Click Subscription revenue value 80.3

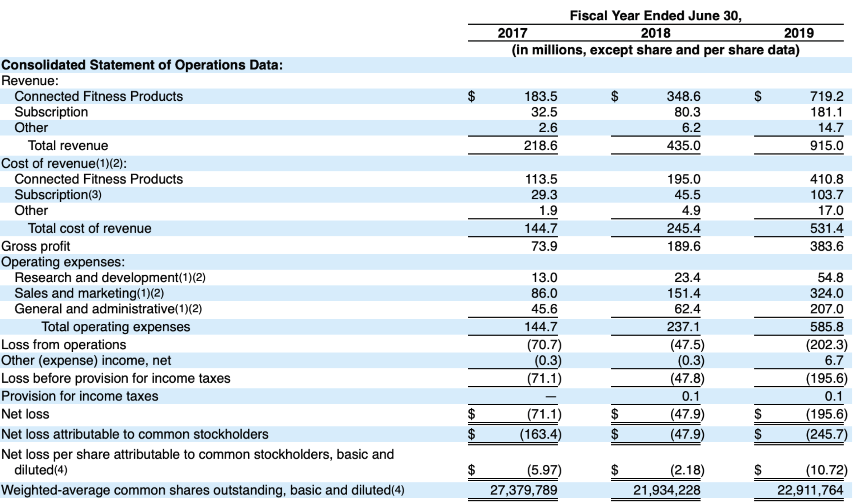[687, 112]
